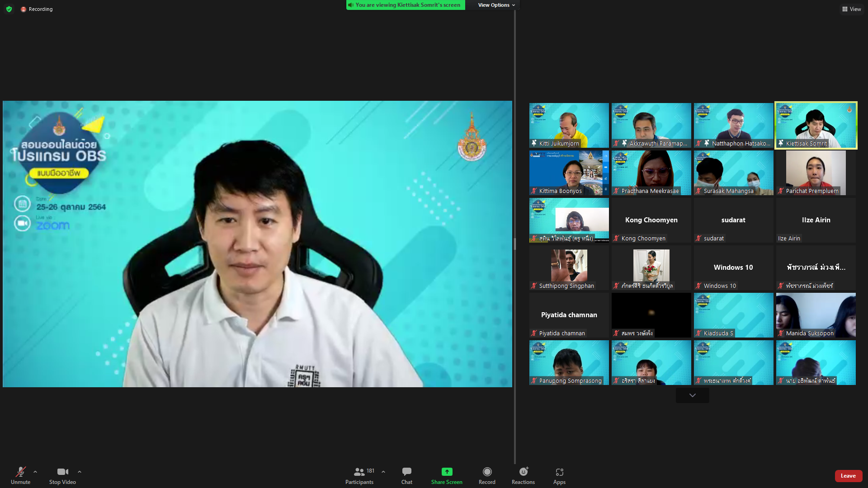
Task: Click the muted mic icon on Sutthipong Singphan's label
Action: pos(534,286)
